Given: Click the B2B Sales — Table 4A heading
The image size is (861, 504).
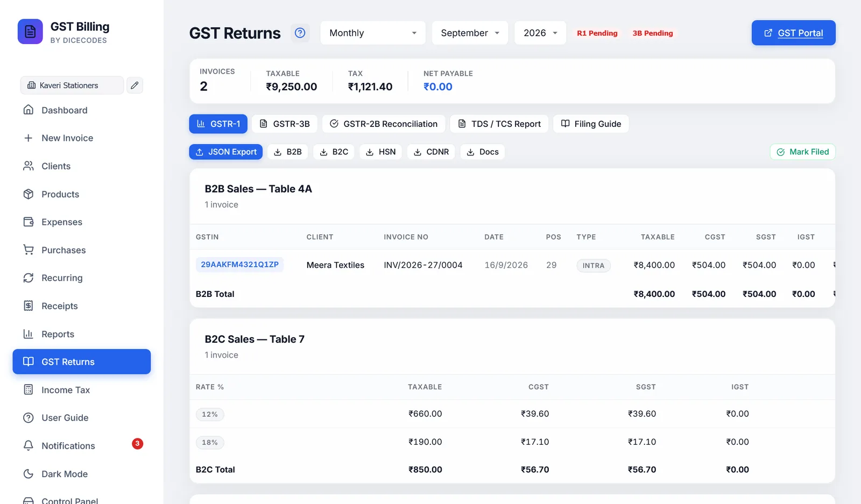Looking at the screenshot, I should click(x=258, y=189).
